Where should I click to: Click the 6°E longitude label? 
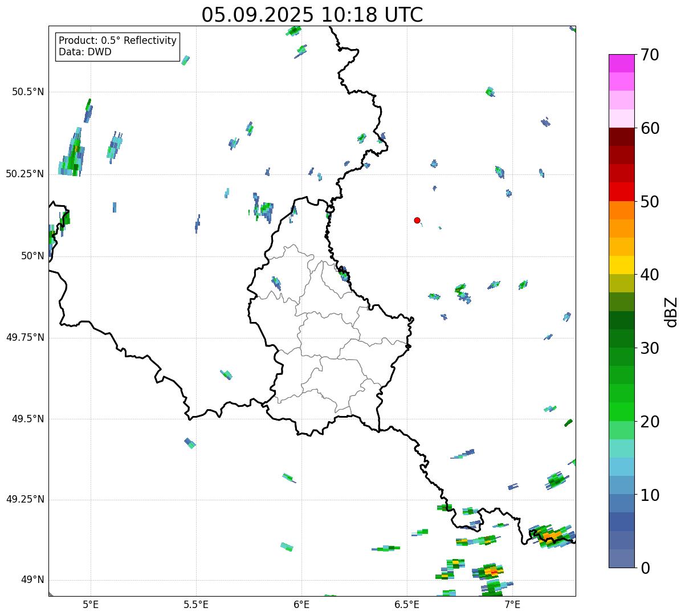(301, 604)
